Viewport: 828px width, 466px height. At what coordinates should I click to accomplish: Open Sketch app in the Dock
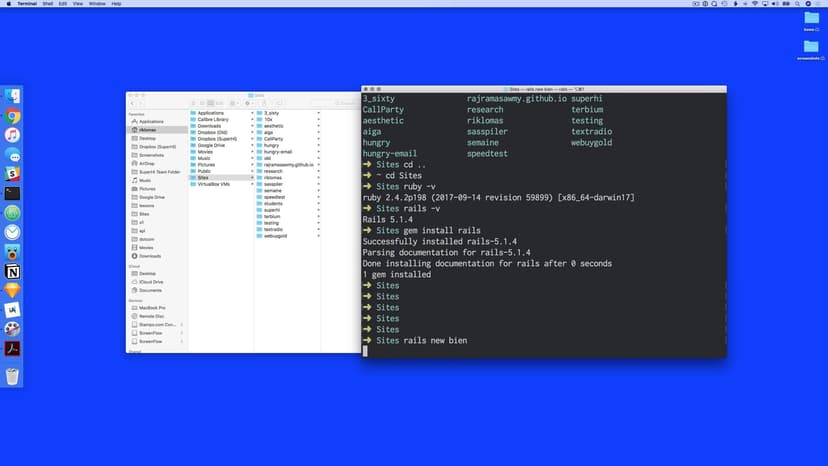tap(13, 290)
